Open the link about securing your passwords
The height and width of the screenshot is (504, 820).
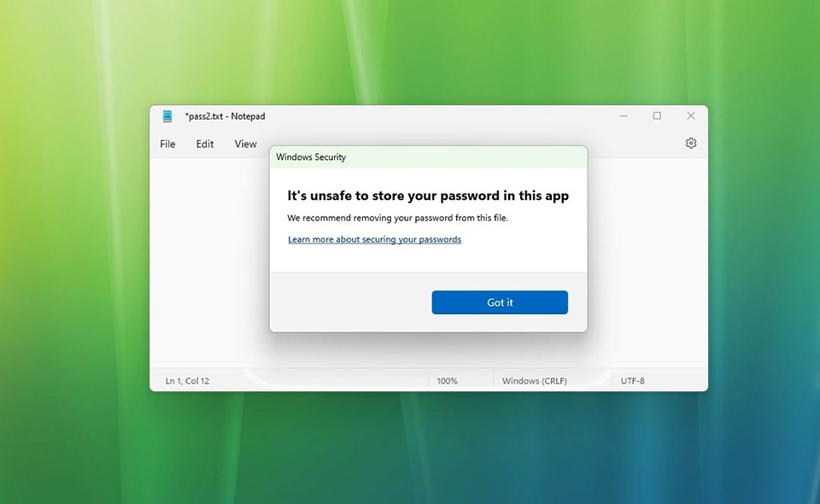374,239
